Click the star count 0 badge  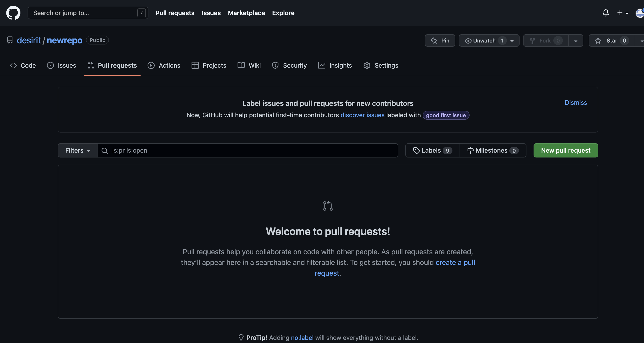point(624,40)
